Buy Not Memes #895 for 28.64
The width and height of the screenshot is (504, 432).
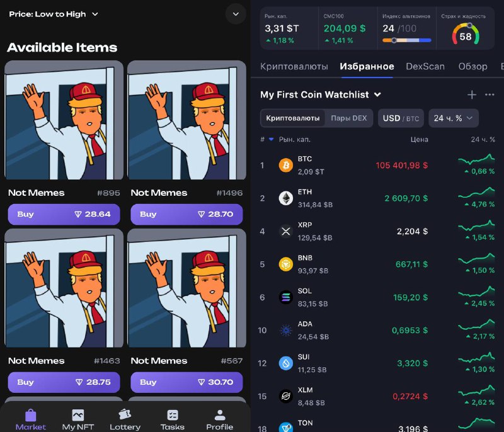(64, 214)
